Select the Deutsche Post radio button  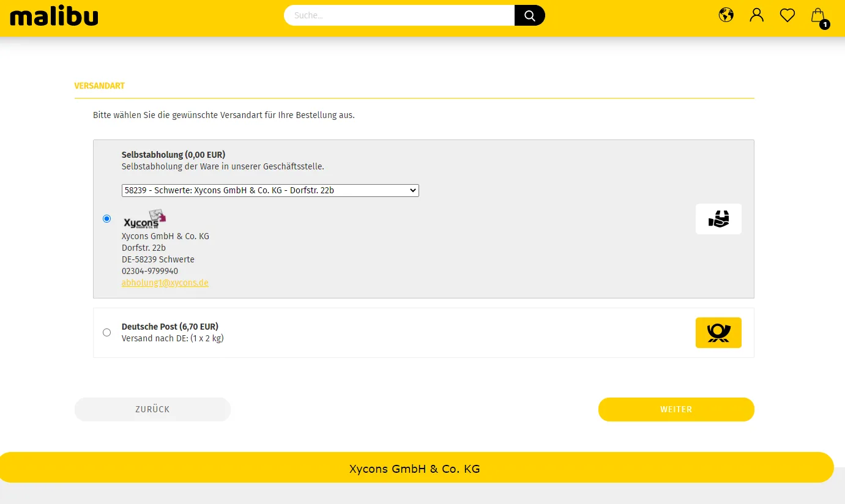[x=107, y=332]
